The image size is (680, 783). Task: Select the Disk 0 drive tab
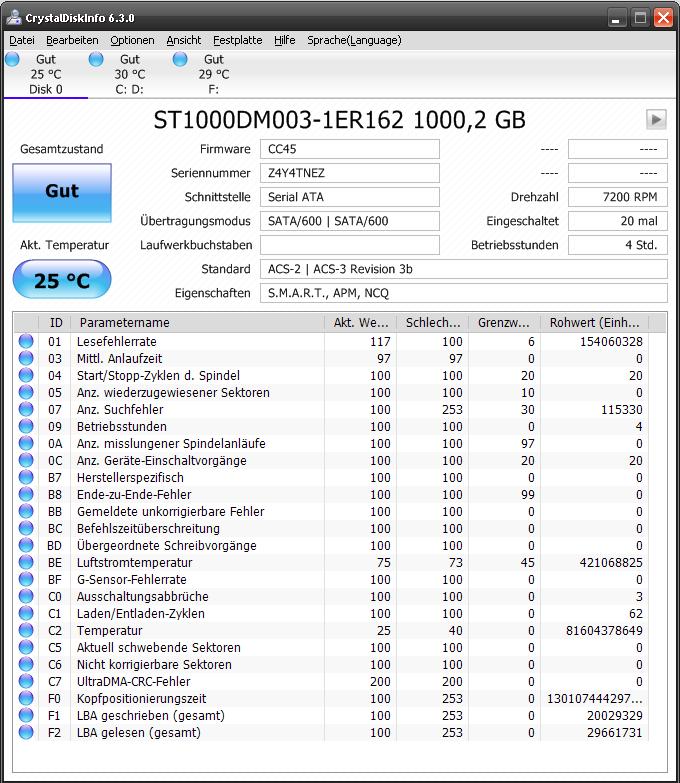(x=45, y=74)
